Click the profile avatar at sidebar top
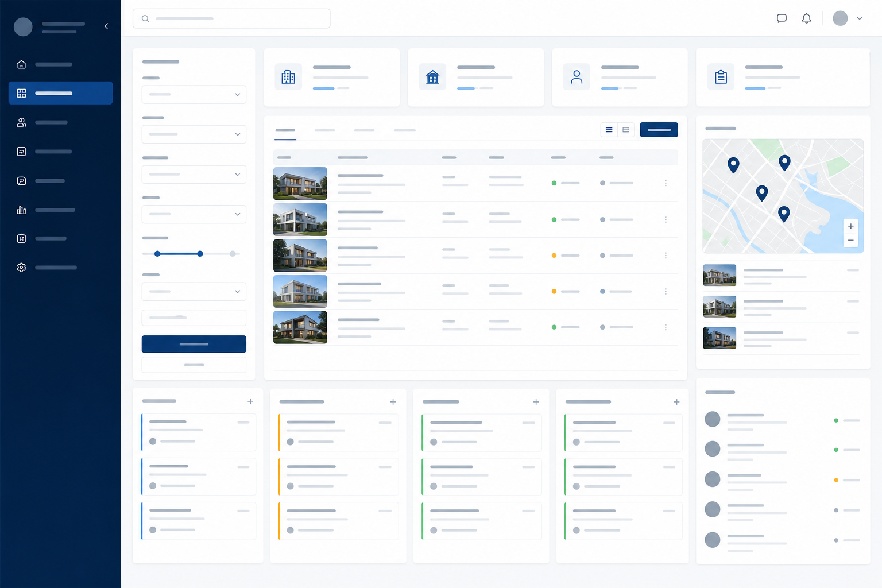The image size is (882, 588). click(x=23, y=26)
